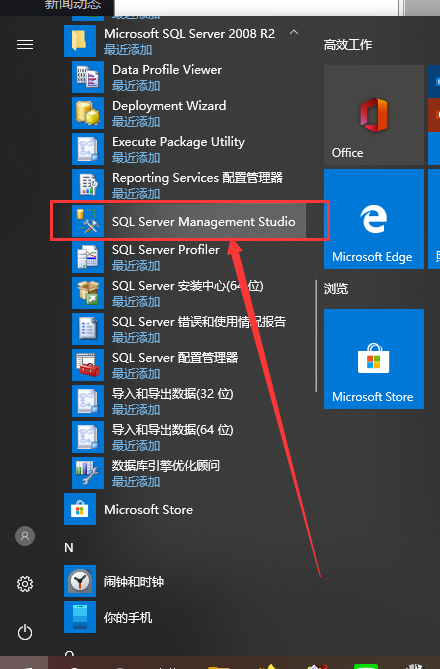
Task: Select 闹钟和时钟 text label
Action: tap(134, 582)
